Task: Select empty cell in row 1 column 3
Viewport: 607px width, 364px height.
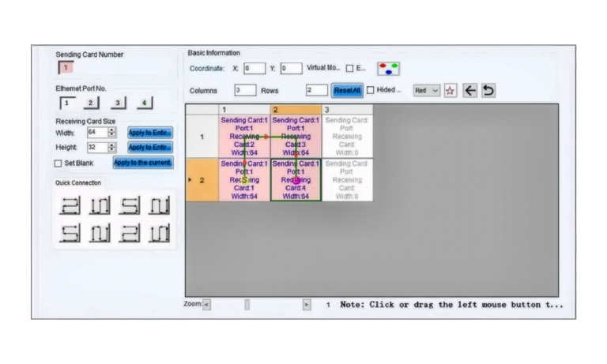Action: pos(347,137)
